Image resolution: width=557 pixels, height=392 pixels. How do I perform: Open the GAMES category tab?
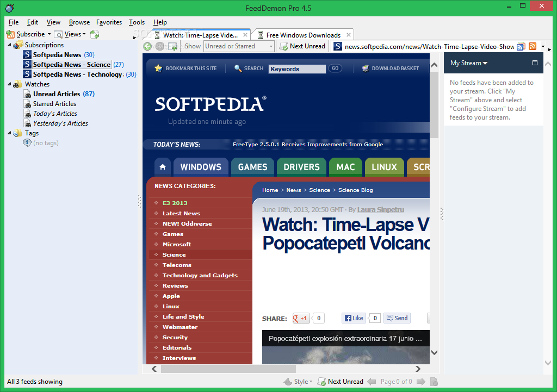pyautogui.click(x=252, y=167)
